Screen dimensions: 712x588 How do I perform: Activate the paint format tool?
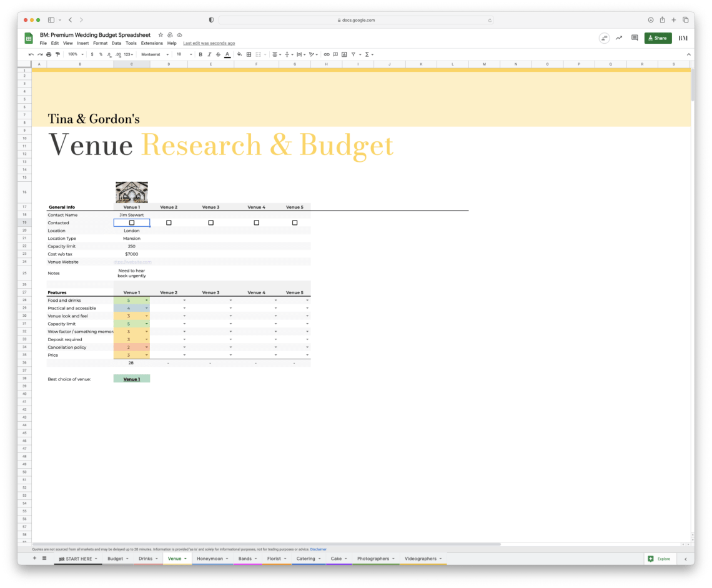pyautogui.click(x=57, y=54)
